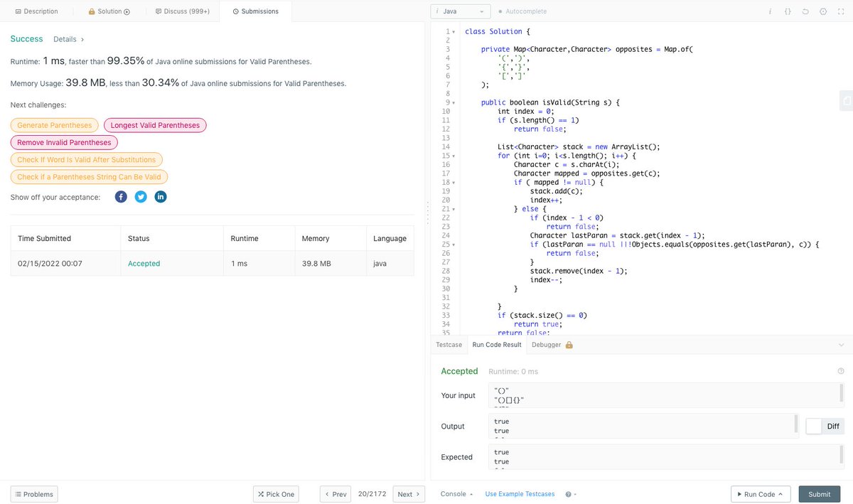Fold code at line 15 arrow
Screen dimensions: 853x504
454,156
